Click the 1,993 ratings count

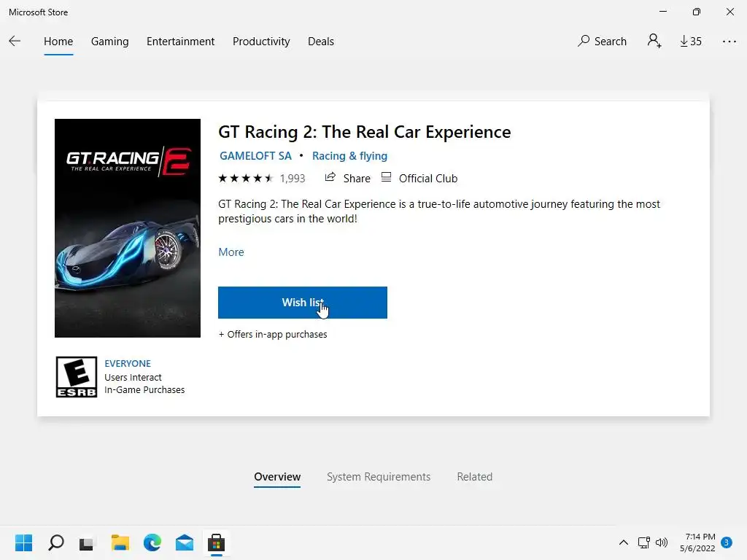pos(293,179)
